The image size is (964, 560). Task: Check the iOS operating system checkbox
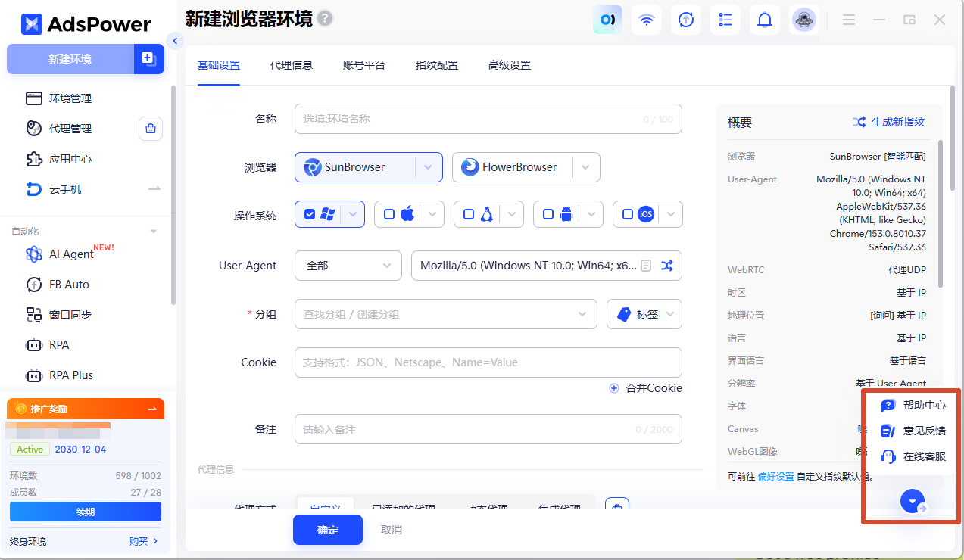coord(628,214)
